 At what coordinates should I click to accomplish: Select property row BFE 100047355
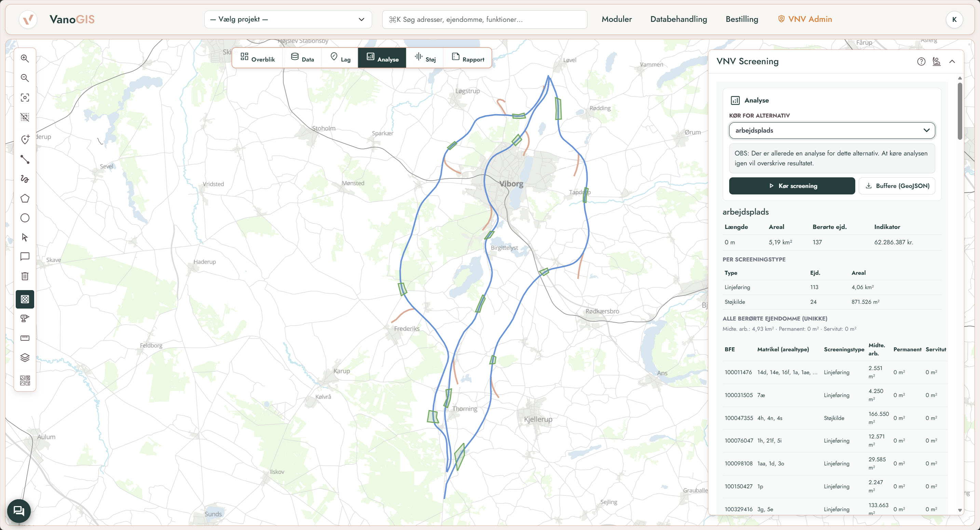(x=835, y=418)
